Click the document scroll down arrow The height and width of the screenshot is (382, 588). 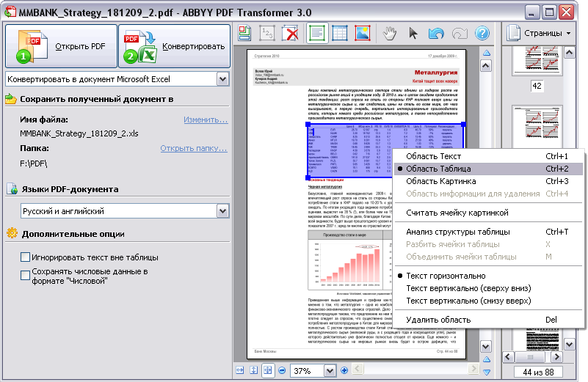(x=486, y=346)
